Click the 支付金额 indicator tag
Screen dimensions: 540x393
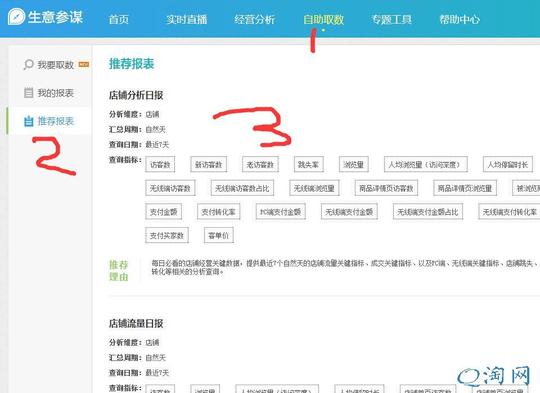[x=164, y=212]
